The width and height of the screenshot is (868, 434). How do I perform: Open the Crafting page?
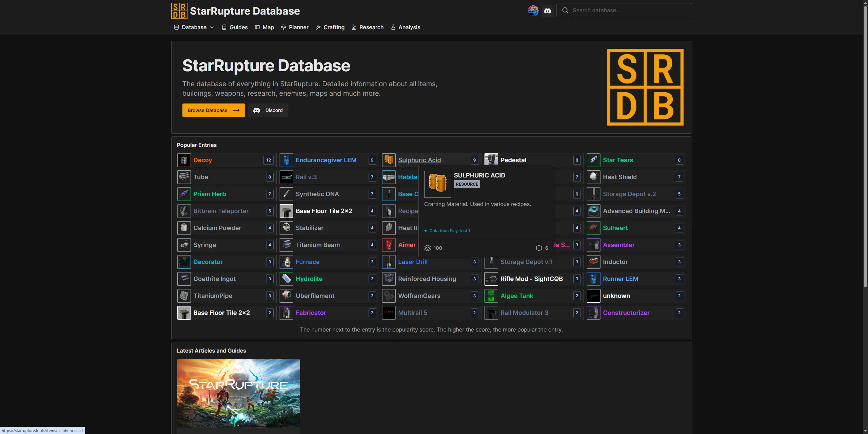pos(330,27)
